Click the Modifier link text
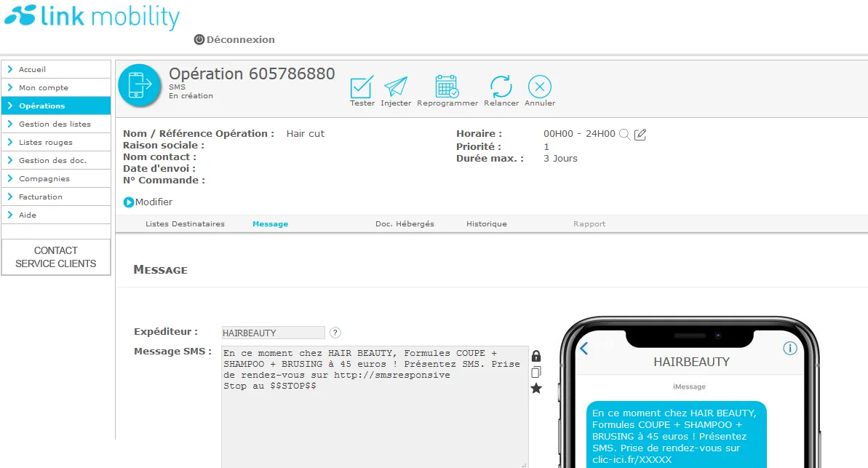 click(x=154, y=202)
